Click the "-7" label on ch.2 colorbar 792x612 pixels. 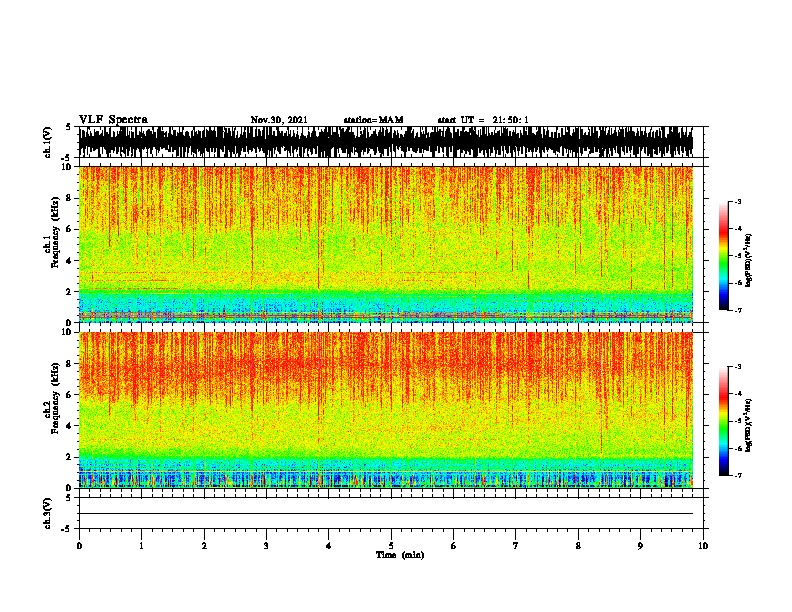[x=737, y=475]
